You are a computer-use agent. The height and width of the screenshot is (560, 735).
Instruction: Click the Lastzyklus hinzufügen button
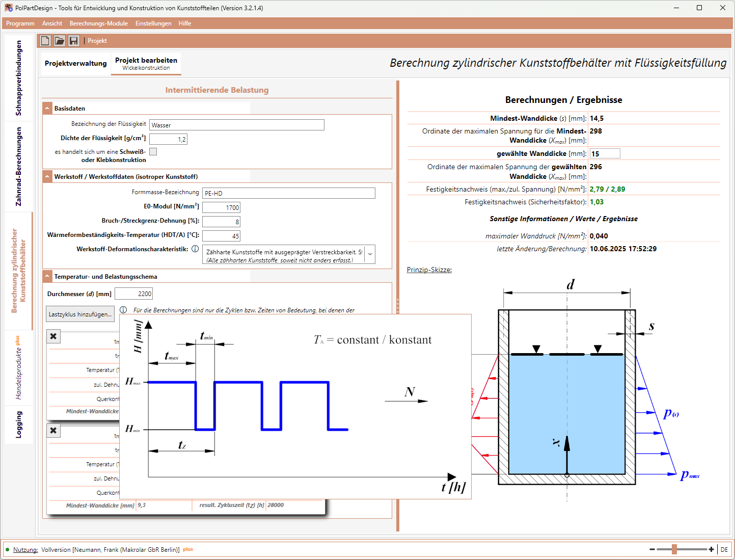coord(80,314)
